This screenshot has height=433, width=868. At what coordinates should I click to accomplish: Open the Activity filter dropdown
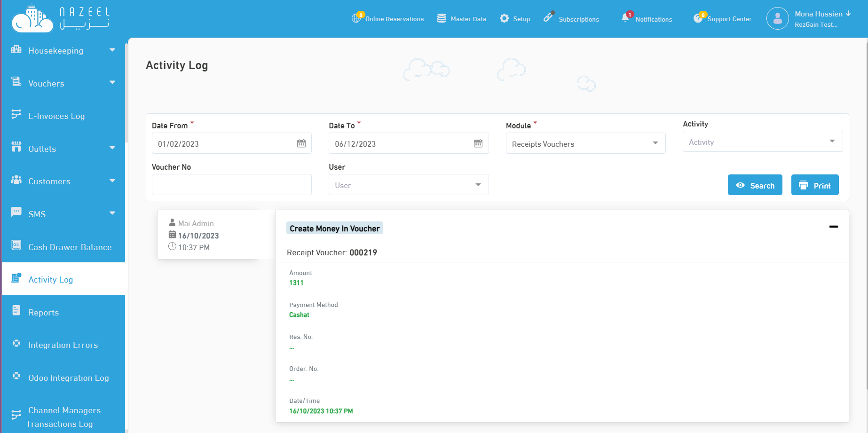[762, 142]
